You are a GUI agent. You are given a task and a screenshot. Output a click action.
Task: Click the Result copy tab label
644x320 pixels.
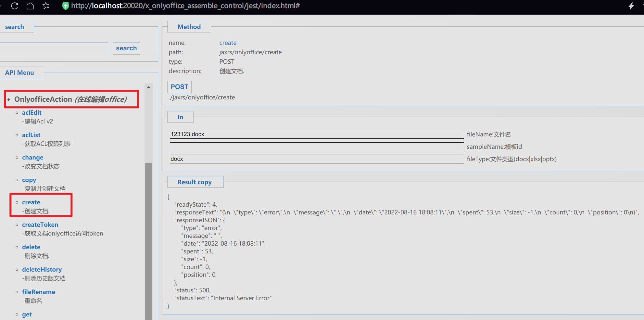[195, 182]
